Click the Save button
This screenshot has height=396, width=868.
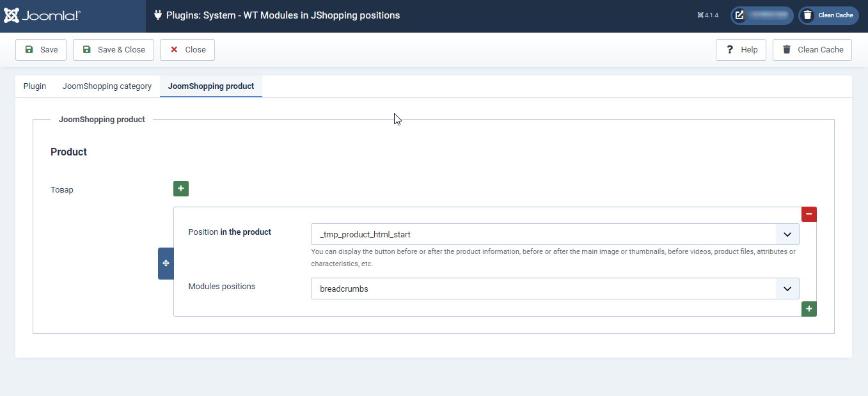click(x=41, y=50)
